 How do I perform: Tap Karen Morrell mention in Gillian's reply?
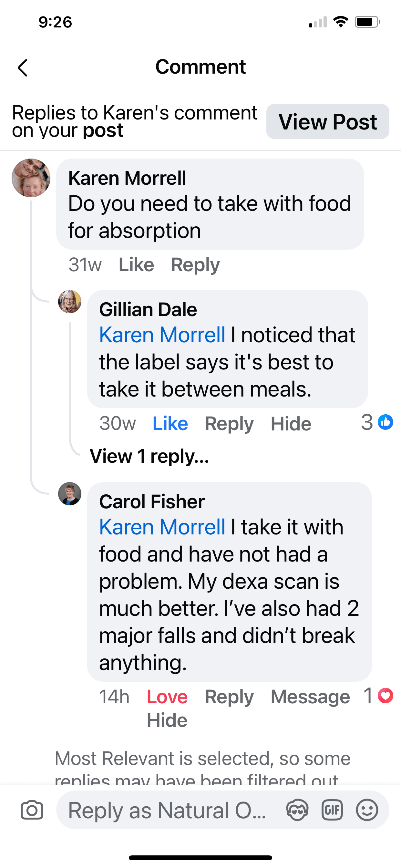click(162, 335)
